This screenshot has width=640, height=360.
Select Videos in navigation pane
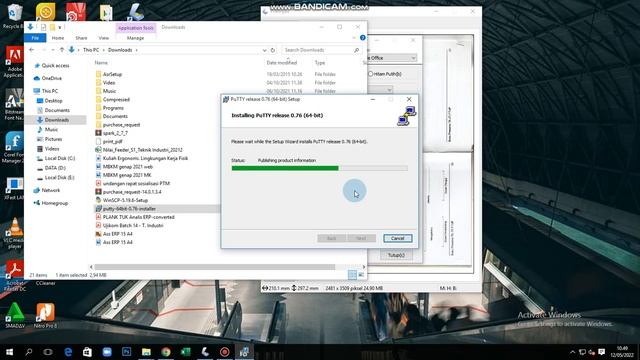[52, 149]
